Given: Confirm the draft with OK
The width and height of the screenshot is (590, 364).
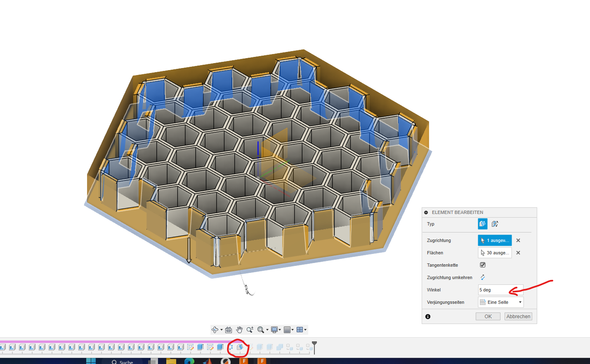Looking at the screenshot, I should 488,317.
